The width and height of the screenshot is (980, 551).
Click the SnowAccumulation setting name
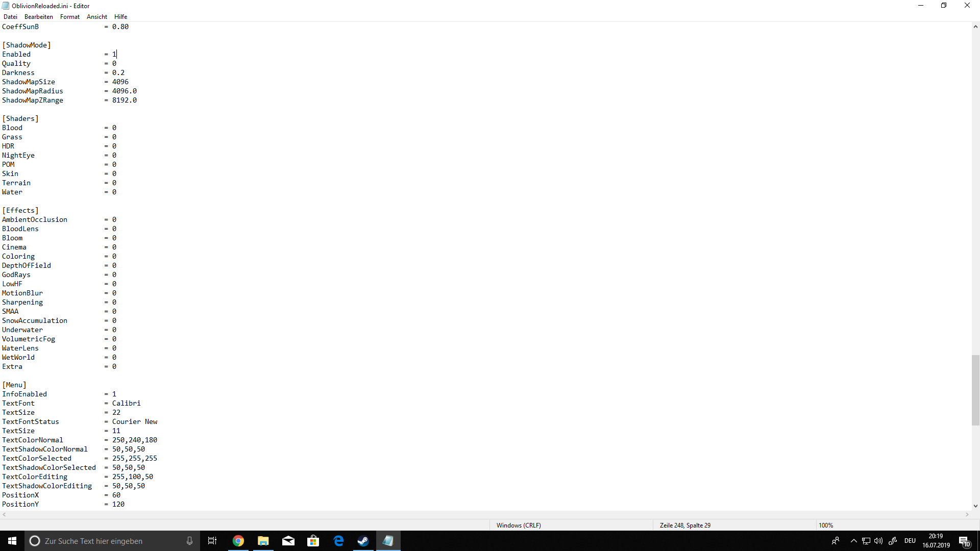[x=35, y=320]
